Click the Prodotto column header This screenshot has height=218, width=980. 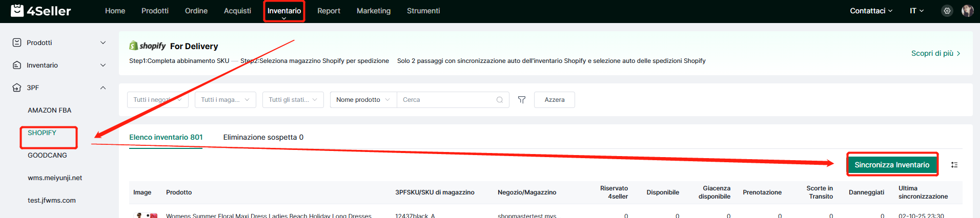coord(179,192)
